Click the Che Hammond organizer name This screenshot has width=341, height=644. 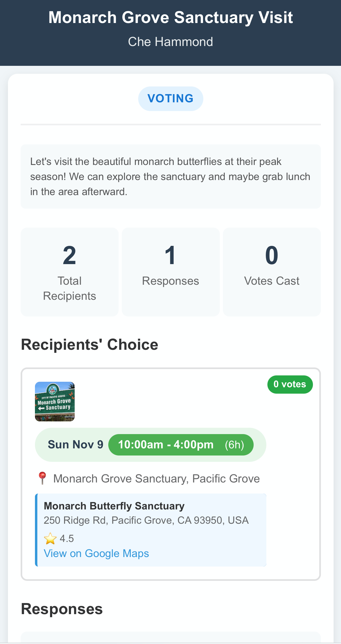click(x=170, y=42)
